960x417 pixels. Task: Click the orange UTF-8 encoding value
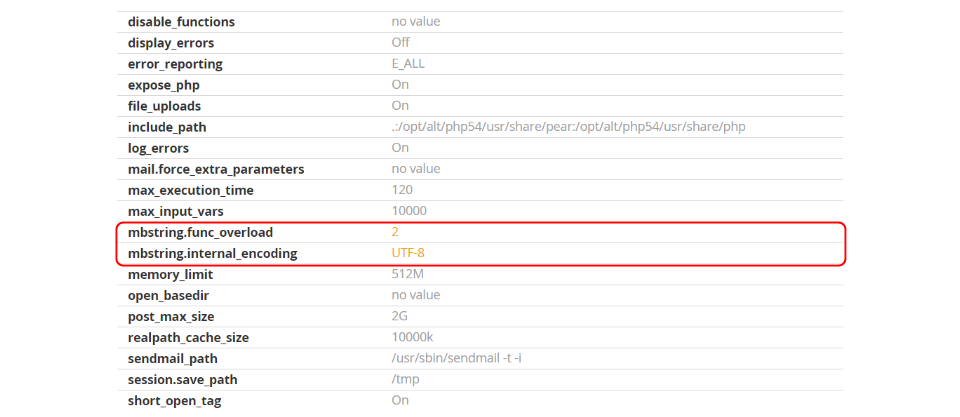coord(408,253)
